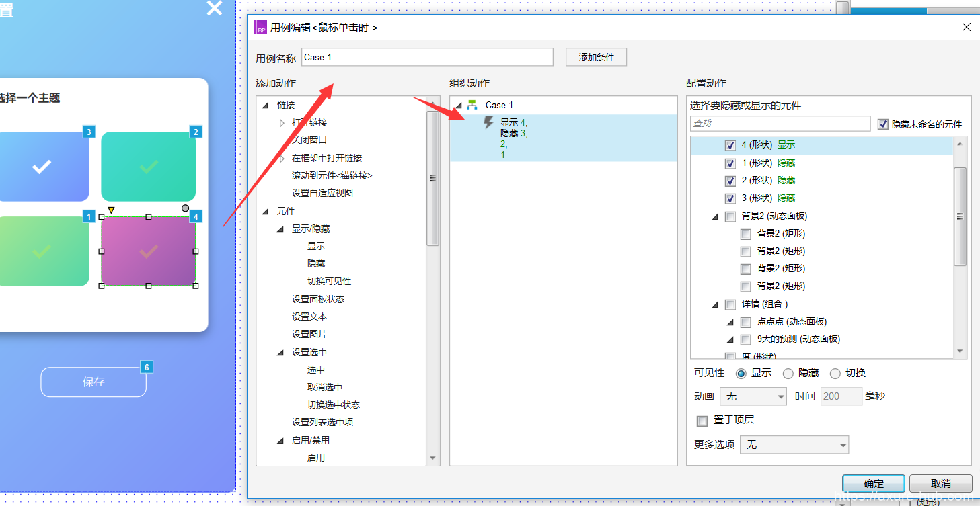Check the 详情 (组合) checkbox
The width and height of the screenshot is (980, 506).
coord(730,304)
